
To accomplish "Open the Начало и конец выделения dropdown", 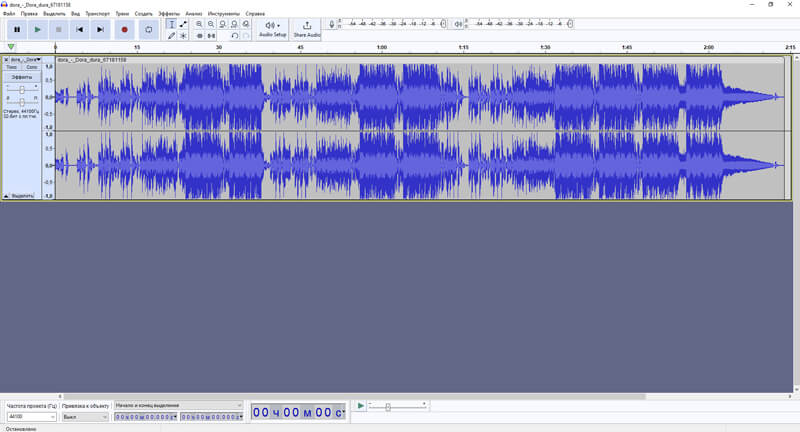I will coord(179,405).
